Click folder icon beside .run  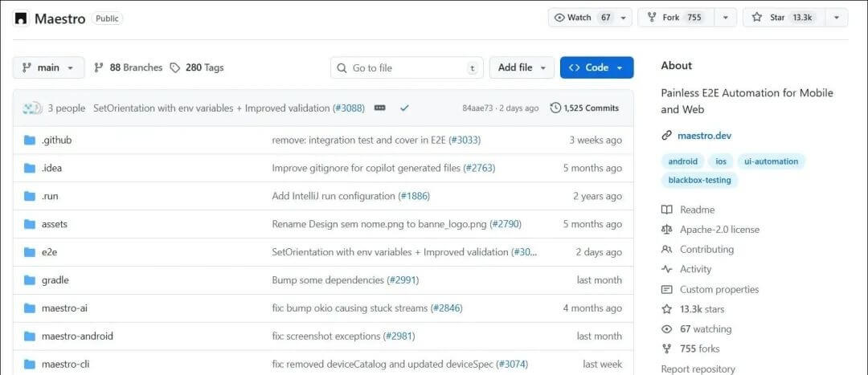point(30,197)
